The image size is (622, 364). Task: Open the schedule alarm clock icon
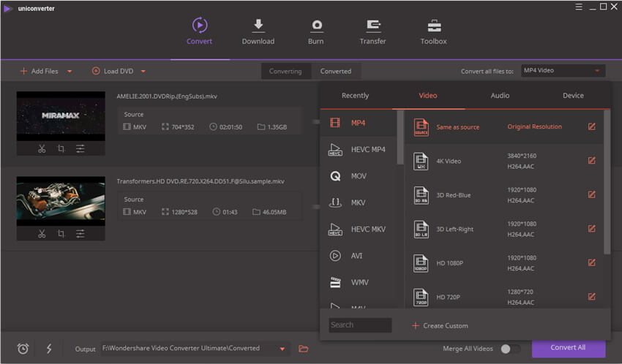[x=23, y=349]
